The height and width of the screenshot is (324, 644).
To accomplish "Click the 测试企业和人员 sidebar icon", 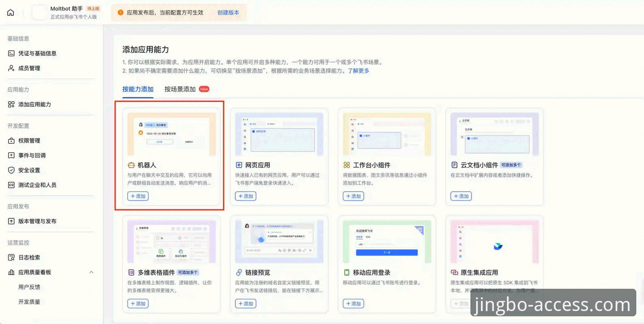I will [x=11, y=185].
